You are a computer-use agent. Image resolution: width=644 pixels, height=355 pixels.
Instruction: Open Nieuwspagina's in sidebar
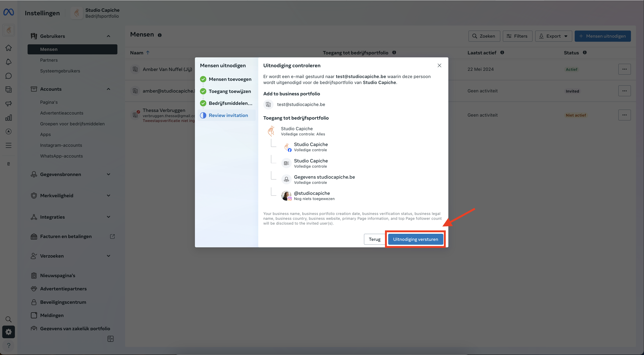pyautogui.click(x=58, y=275)
